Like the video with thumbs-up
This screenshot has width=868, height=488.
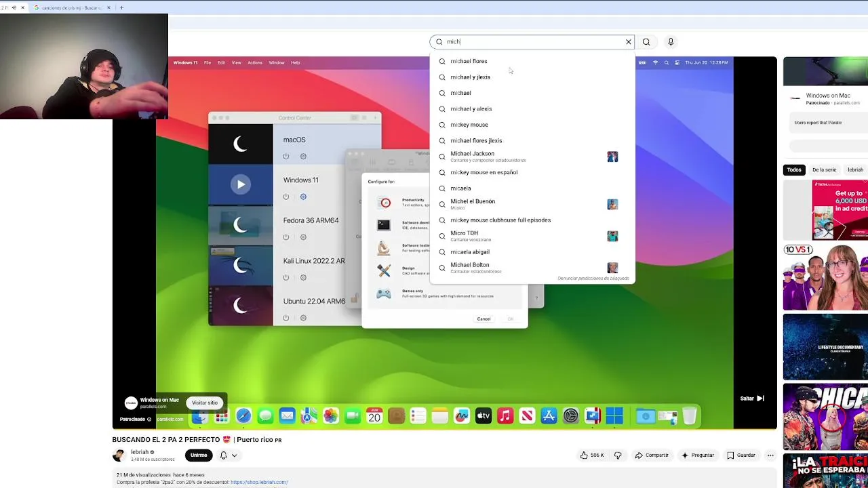point(591,455)
